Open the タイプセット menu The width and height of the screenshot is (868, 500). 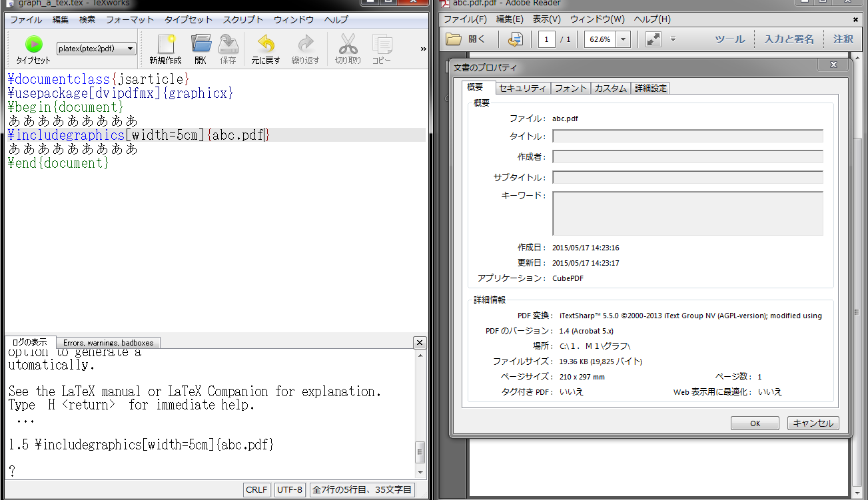point(189,19)
